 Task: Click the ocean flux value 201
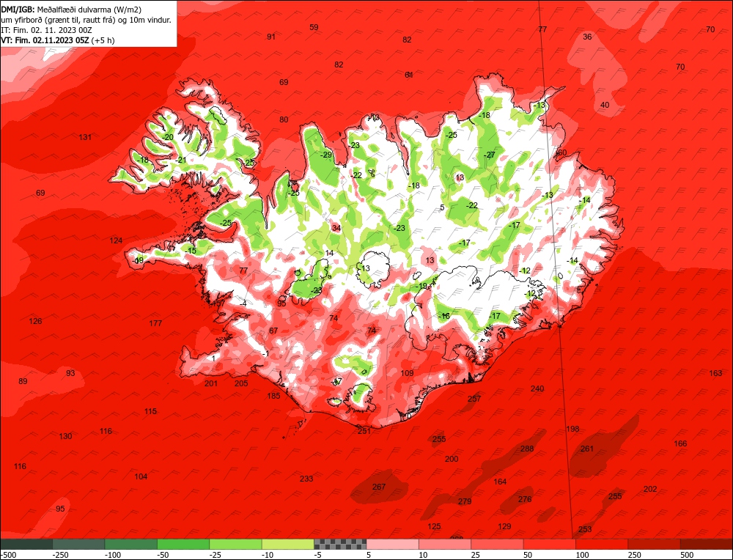(x=211, y=383)
